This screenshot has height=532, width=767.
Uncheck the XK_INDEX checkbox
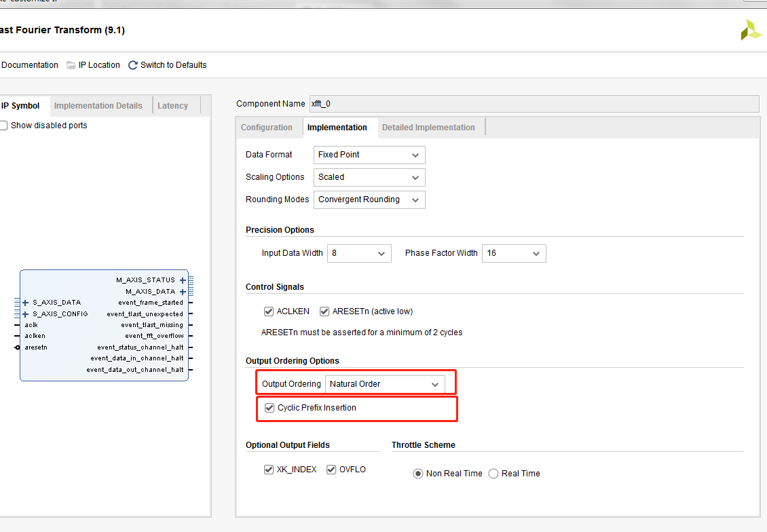click(269, 470)
